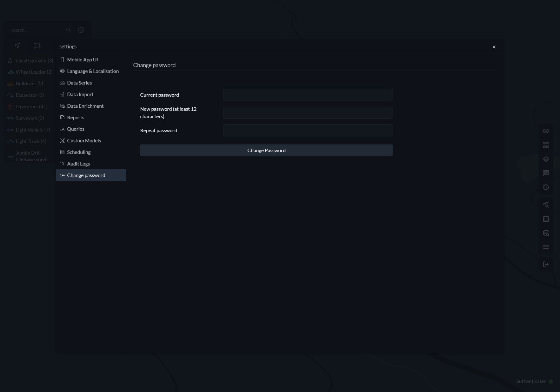
Task: Open Reports settings section
Action: [91, 117]
